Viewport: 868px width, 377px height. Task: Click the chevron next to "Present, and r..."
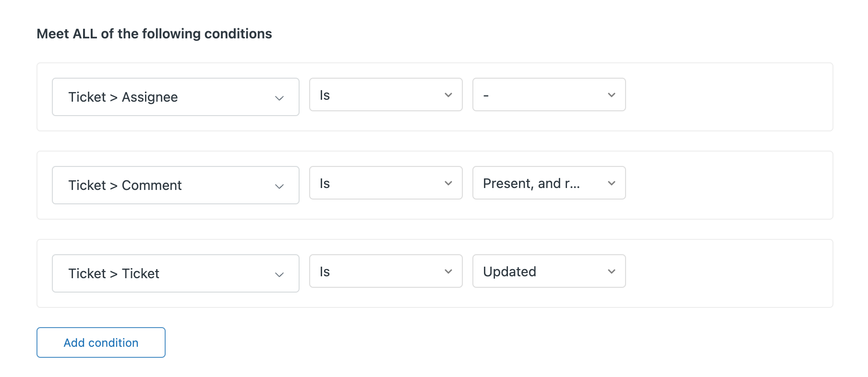[x=612, y=183]
